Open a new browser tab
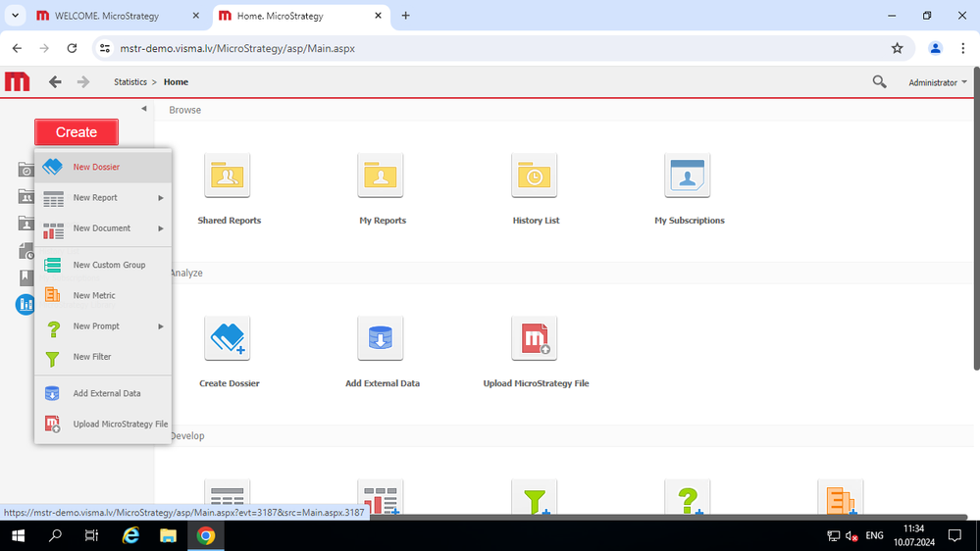 405,16
